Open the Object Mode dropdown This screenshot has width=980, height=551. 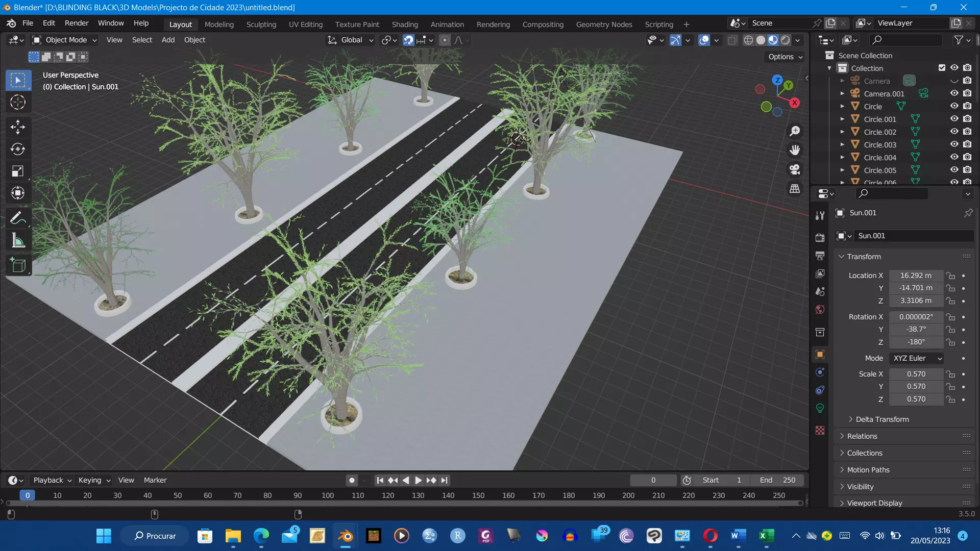click(65, 40)
